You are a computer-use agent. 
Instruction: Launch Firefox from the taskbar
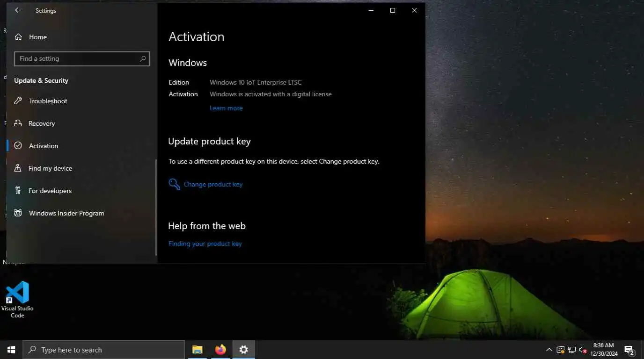point(220,350)
